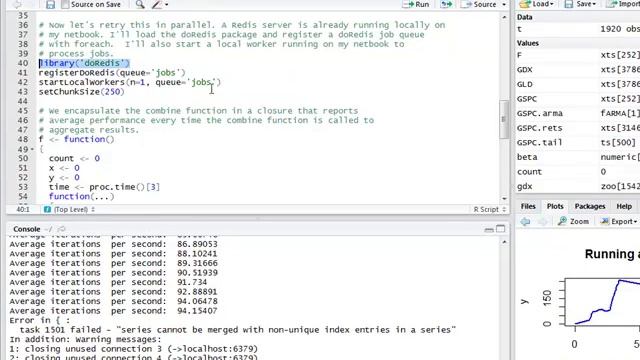Click the Console pane title
This screenshot has width=640, height=360.
point(27,229)
